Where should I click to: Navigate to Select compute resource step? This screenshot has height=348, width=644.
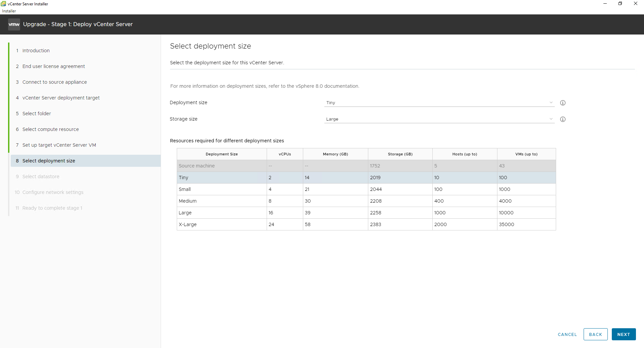[51, 129]
